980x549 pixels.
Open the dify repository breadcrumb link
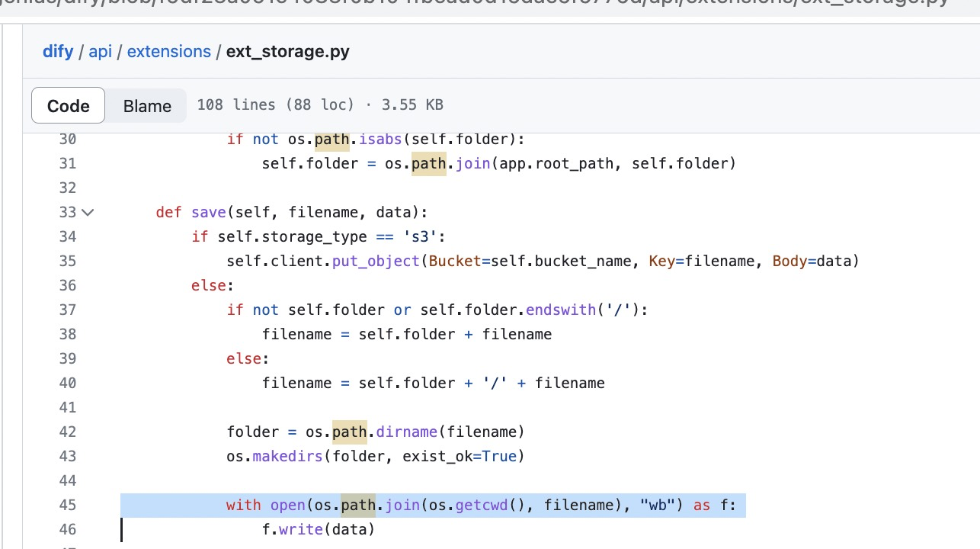[58, 51]
